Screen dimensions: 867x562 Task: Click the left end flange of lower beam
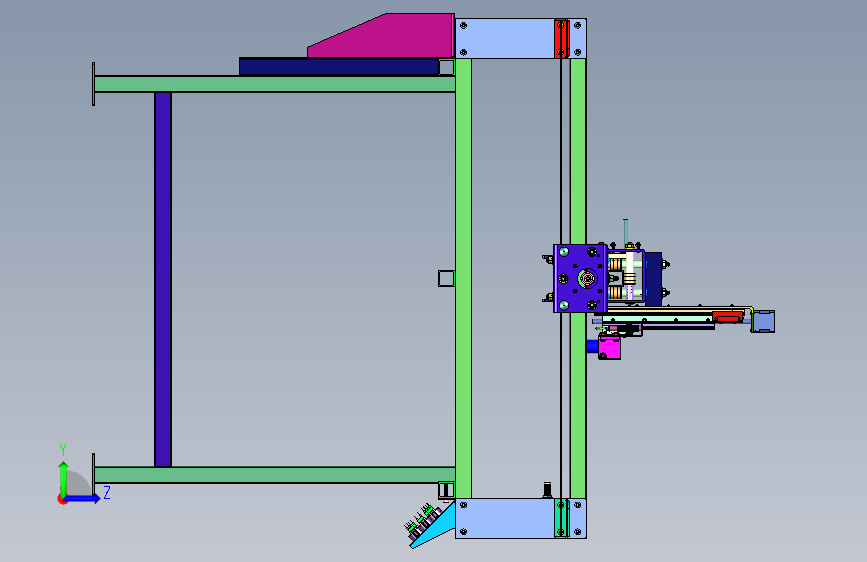93,475
